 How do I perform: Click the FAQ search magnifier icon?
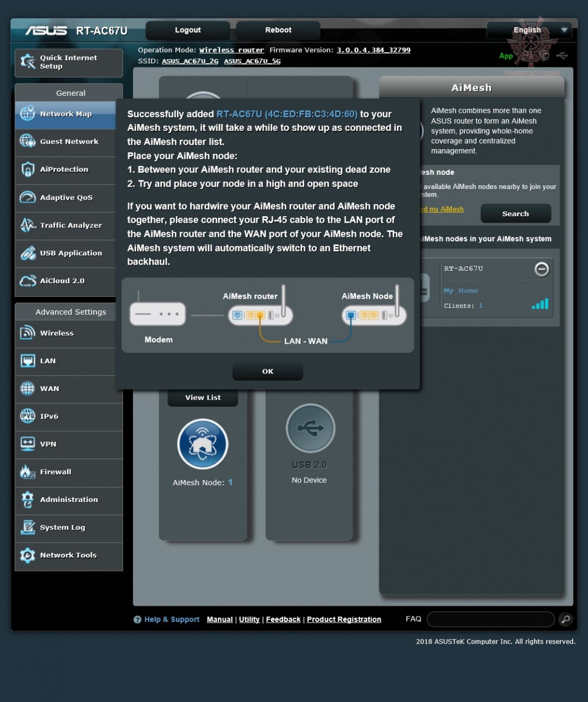point(566,619)
